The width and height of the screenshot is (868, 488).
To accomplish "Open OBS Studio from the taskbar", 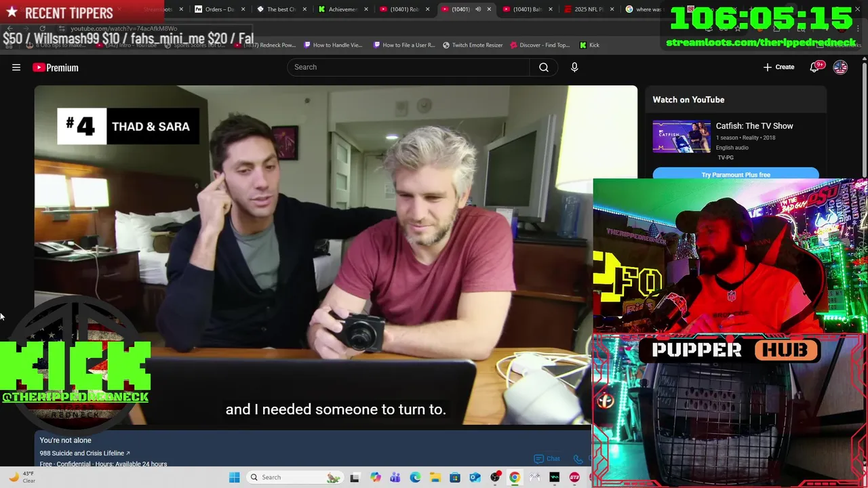I will point(495,477).
